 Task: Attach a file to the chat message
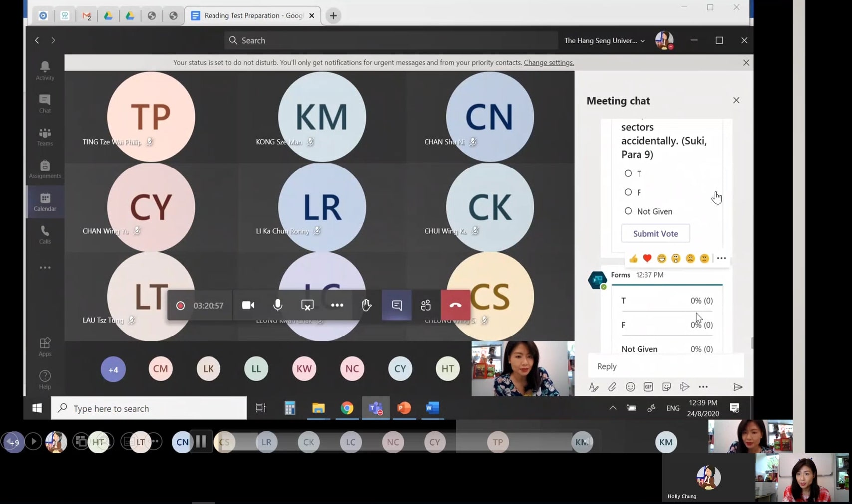coord(612,387)
